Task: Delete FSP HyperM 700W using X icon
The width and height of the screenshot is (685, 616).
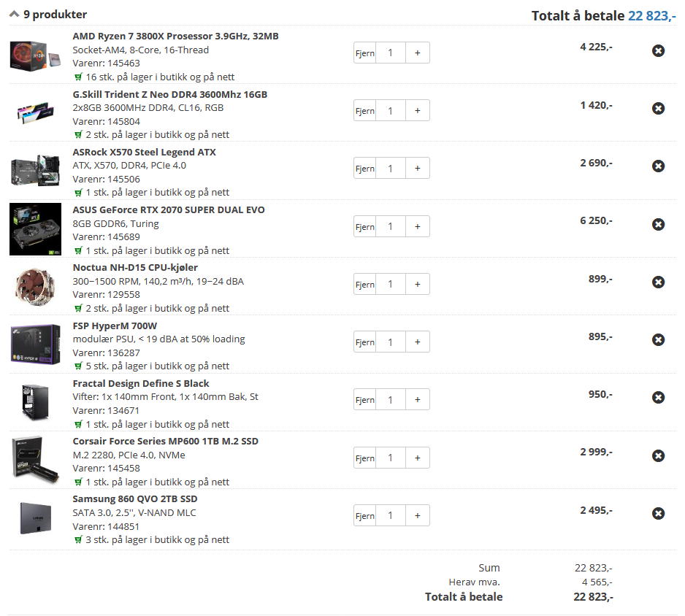Action: tap(658, 339)
